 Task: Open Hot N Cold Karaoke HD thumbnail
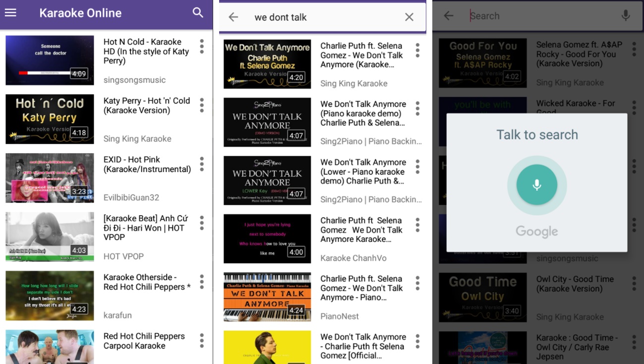tap(50, 60)
